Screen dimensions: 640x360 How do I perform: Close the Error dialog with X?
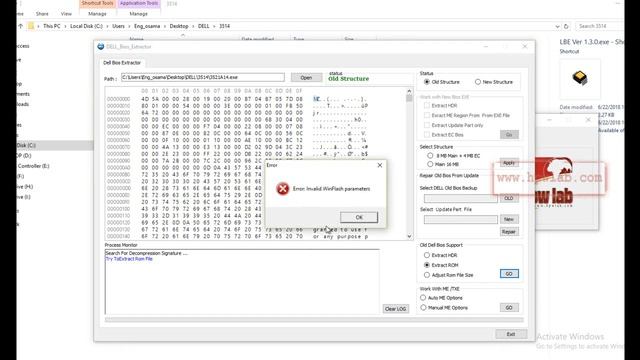pyautogui.click(x=380, y=165)
